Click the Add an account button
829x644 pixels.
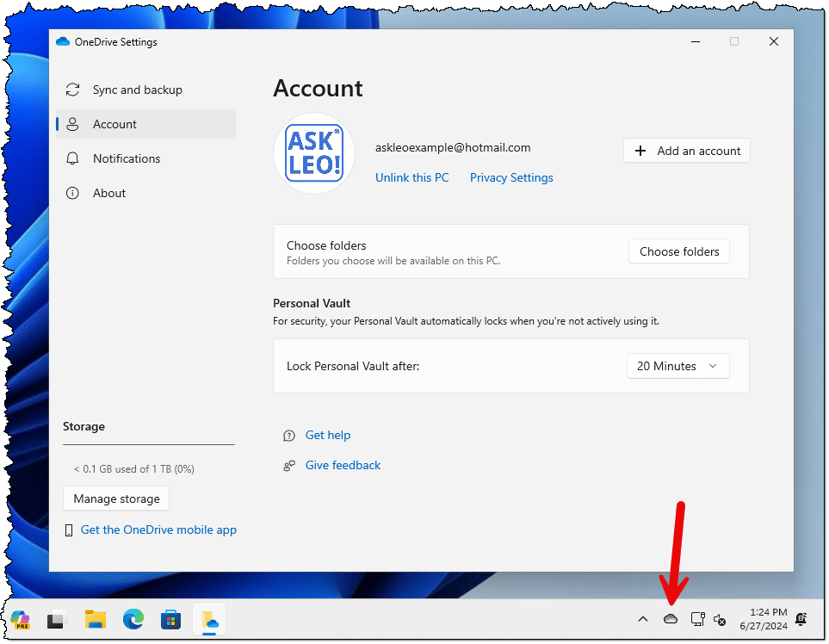[687, 151]
